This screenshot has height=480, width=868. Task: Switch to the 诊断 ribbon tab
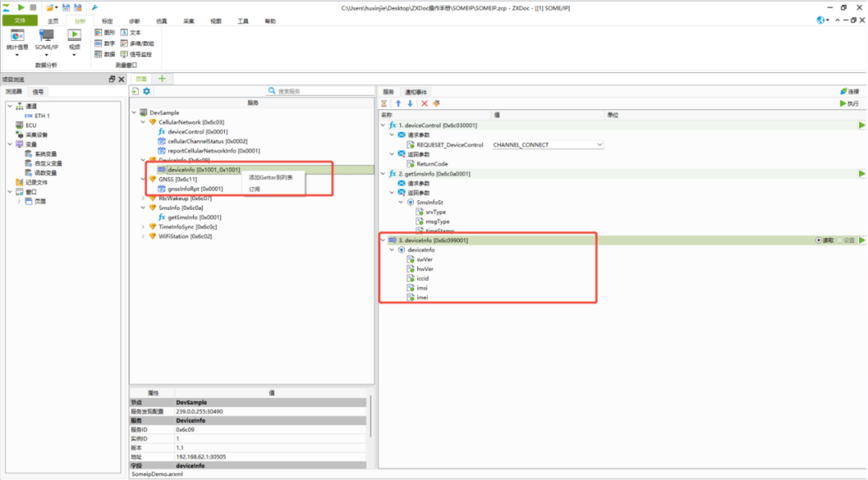(134, 22)
